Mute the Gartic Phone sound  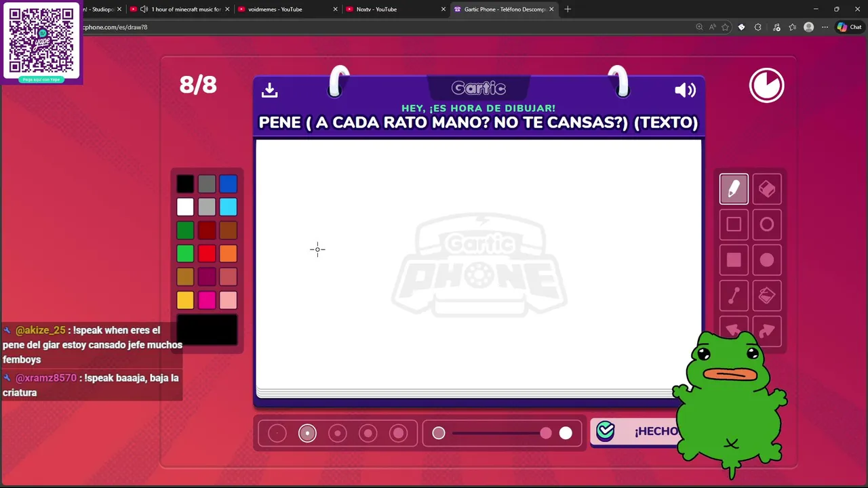point(685,90)
